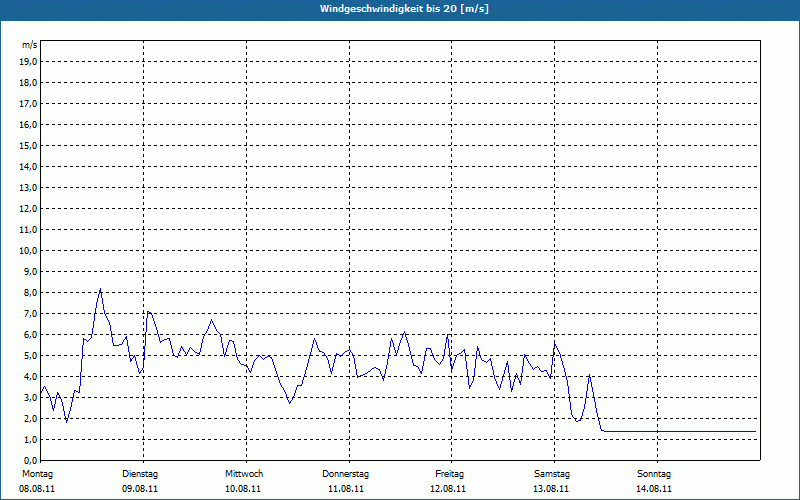Select the 'Donnerstag' day label
The width and height of the screenshot is (800, 500).
pos(345,474)
